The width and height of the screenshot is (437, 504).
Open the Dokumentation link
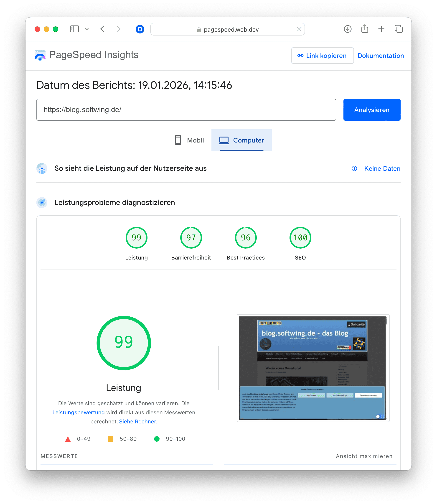(x=380, y=56)
